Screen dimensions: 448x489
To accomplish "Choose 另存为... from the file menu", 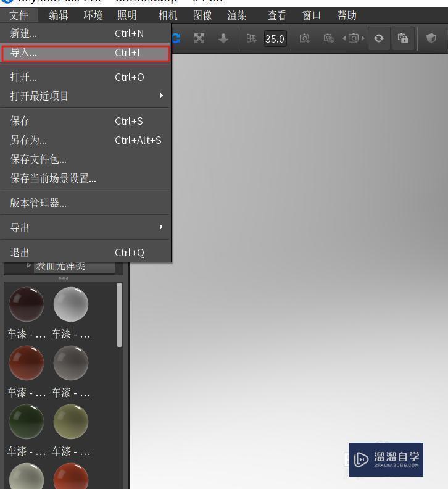I will pos(85,140).
